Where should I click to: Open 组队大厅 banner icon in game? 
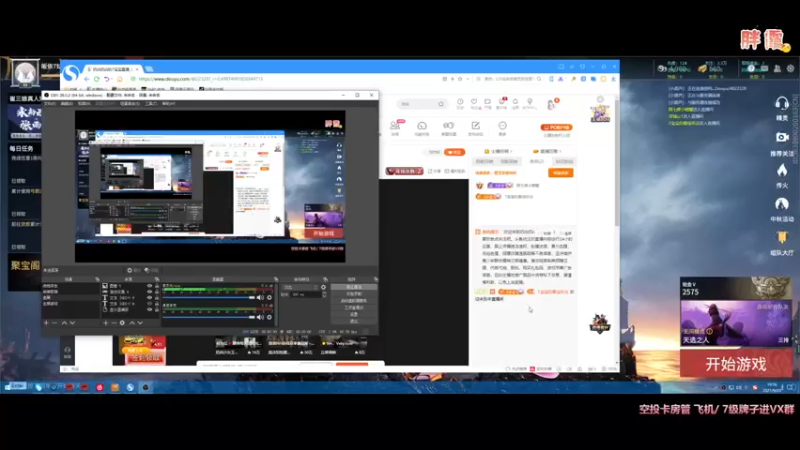click(x=782, y=237)
